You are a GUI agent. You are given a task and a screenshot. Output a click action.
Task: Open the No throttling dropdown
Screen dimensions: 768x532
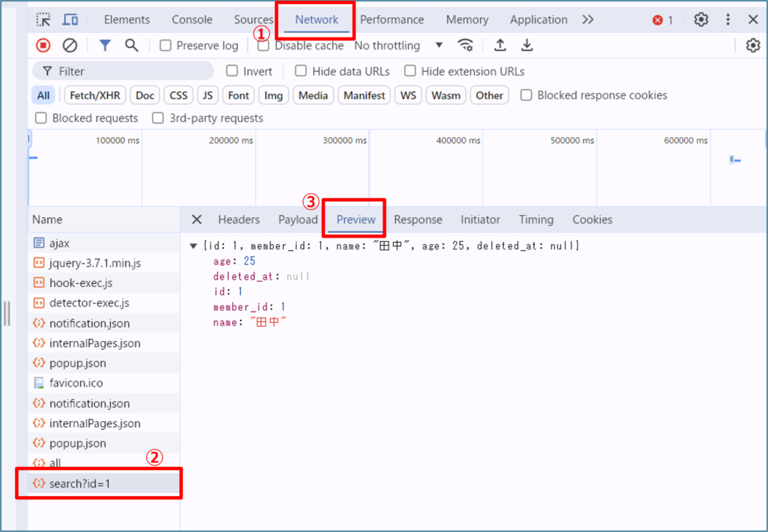click(398, 46)
